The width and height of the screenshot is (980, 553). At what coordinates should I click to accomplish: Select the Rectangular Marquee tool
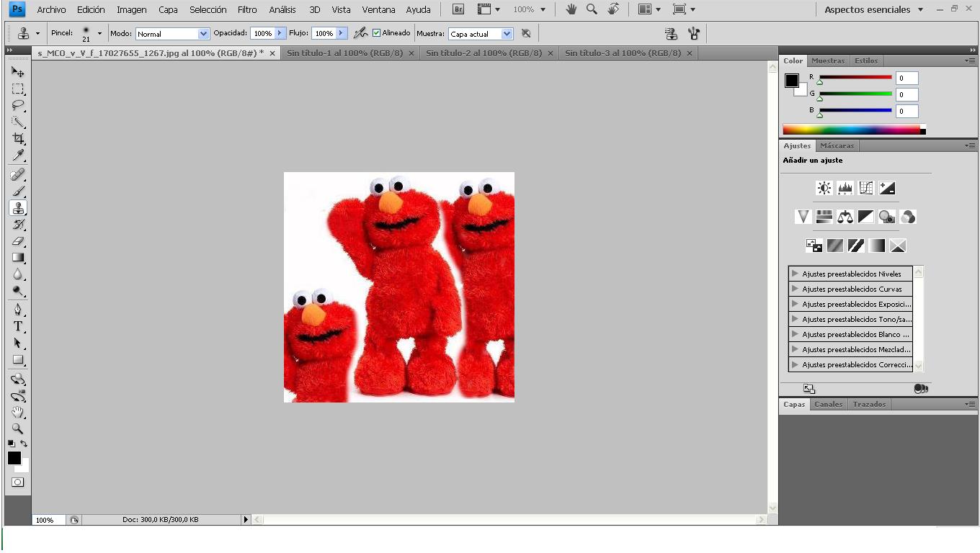[18, 89]
